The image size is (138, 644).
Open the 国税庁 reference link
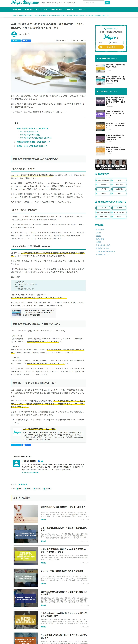pyautogui.click(x=98, y=233)
